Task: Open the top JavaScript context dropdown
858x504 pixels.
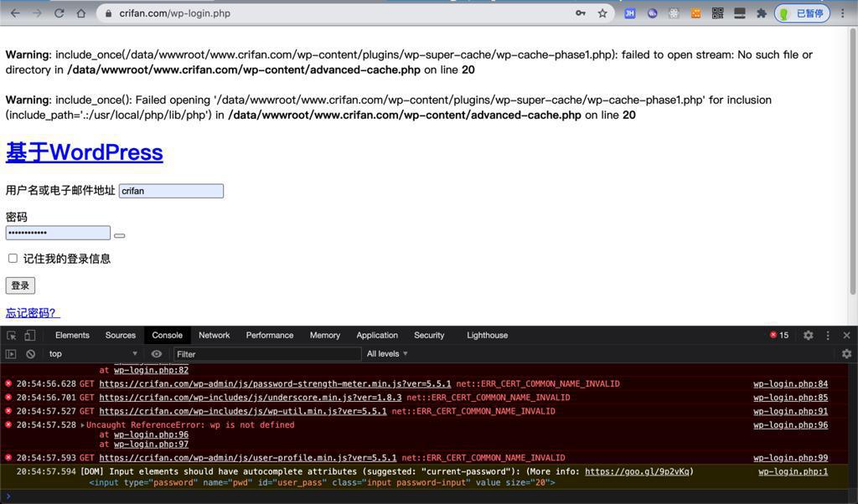Action: click(93, 353)
